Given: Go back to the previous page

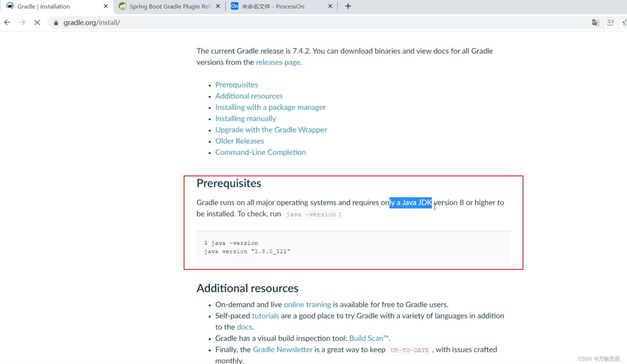Looking at the screenshot, I should pyautogui.click(x=7, y=22).
